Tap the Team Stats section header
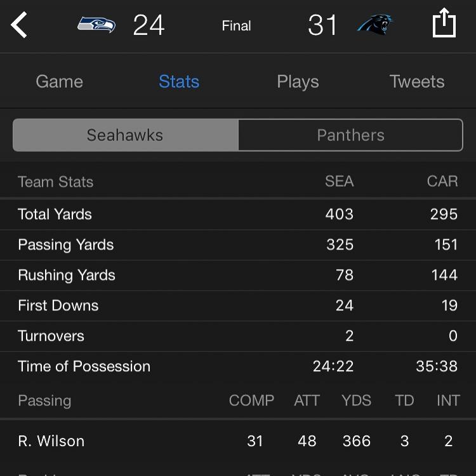Image resolution: width=476 pixels, height=476 pixels. tap(56, 182)
